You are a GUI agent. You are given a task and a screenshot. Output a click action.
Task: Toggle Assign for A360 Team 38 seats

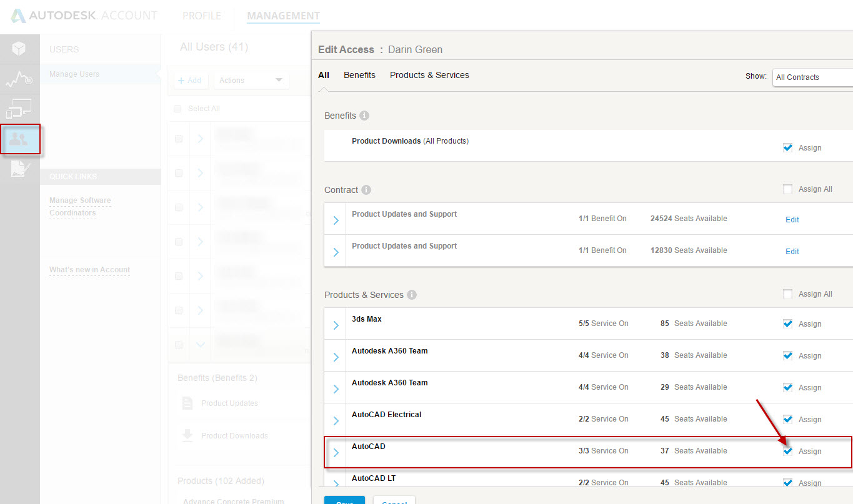click(787, 355)
